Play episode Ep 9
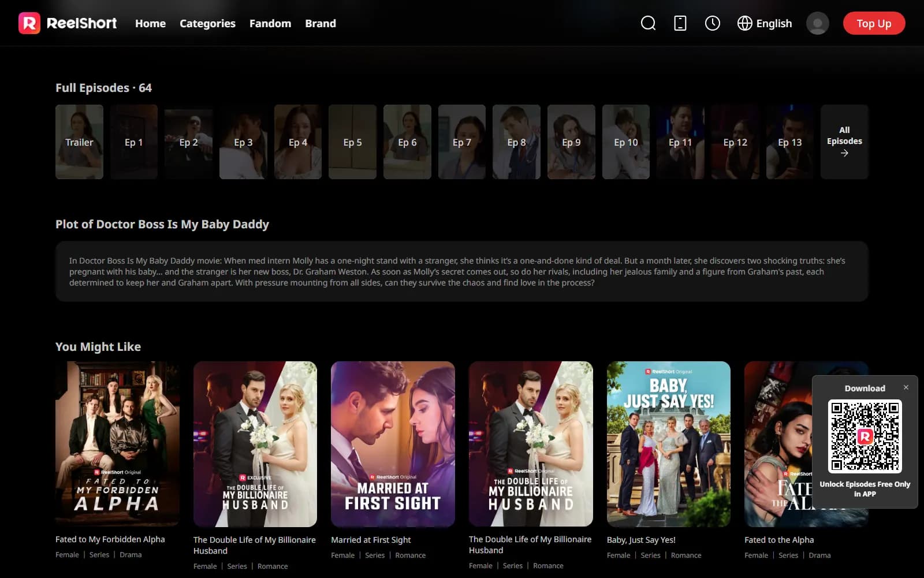This screenshot has height=578, width=924. (x=571, y=142)
